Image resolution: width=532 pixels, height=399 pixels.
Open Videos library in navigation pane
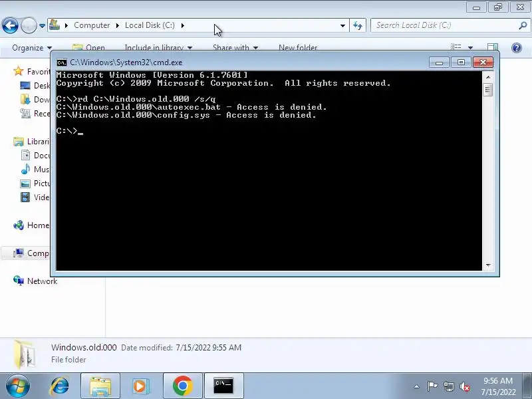[x=35, y=197]
